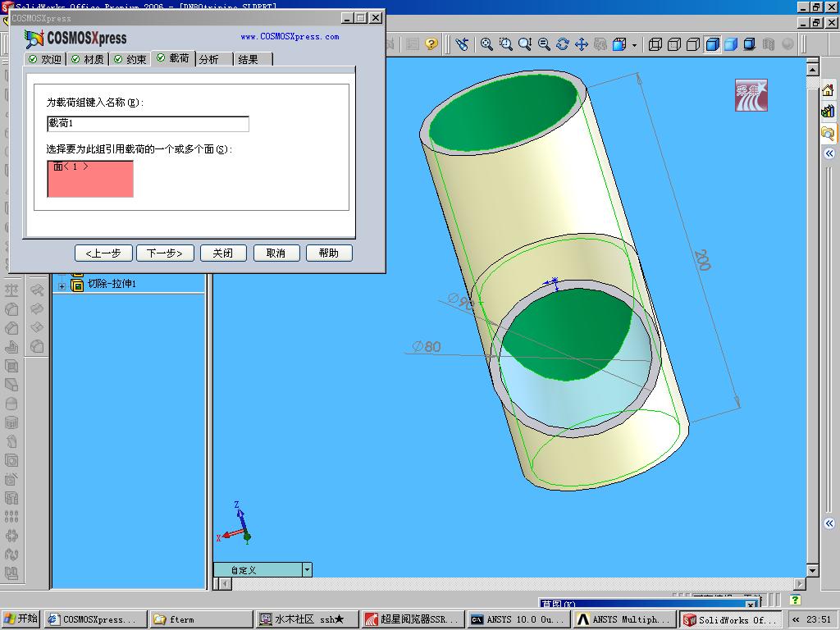Select the 载荷 tab
Image resolution: width=840 pixels, height=630 pixels.
click(174, 58)
